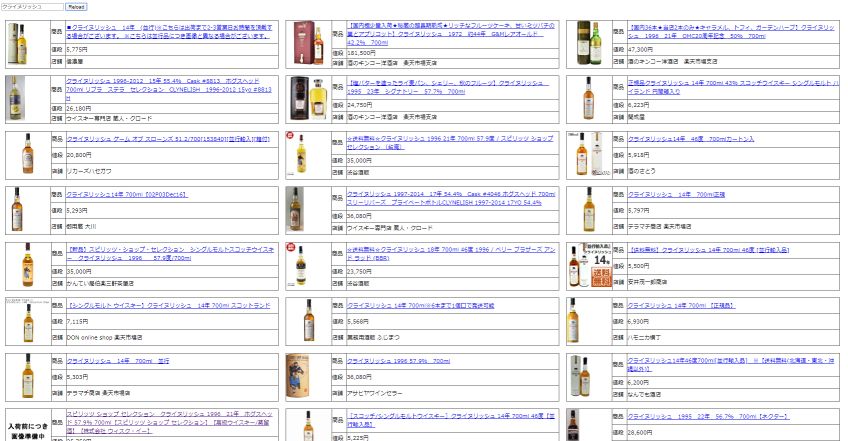Open the OMC20 anniversary 1996 21年 link
Screen dimensions: 848x441
tap(731, 31)
